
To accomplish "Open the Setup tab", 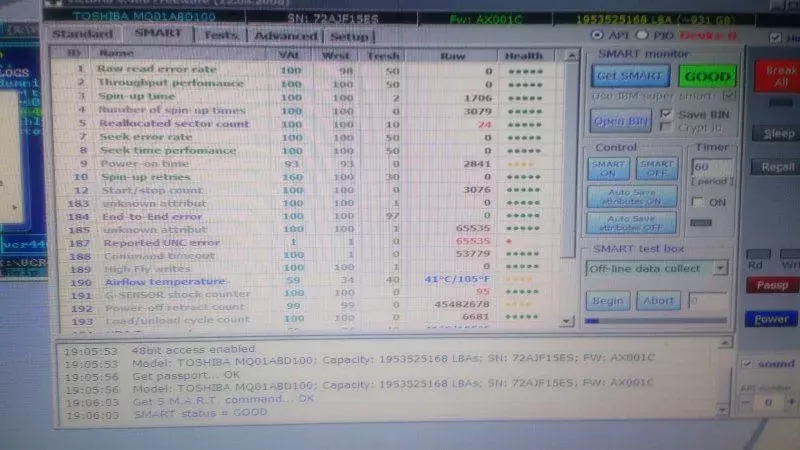I will click(349, 36).
